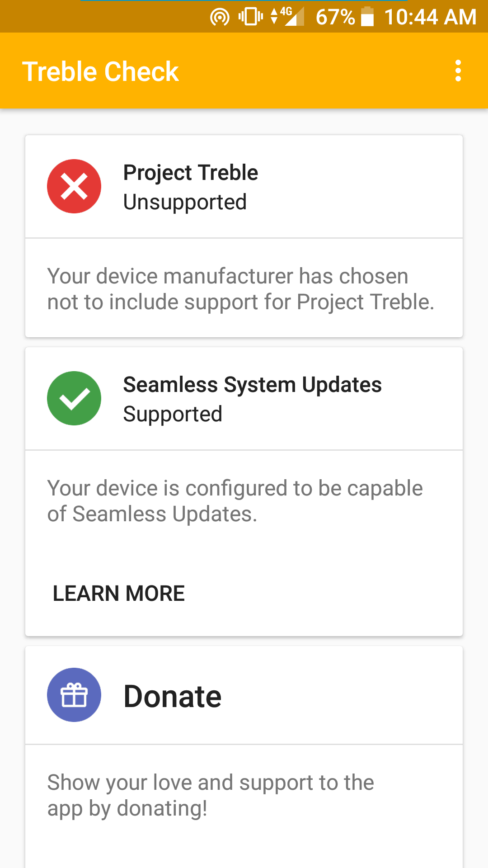Tap the green checkmark Supported icon
Screen dimensions: 488x868
coord(74,398)
